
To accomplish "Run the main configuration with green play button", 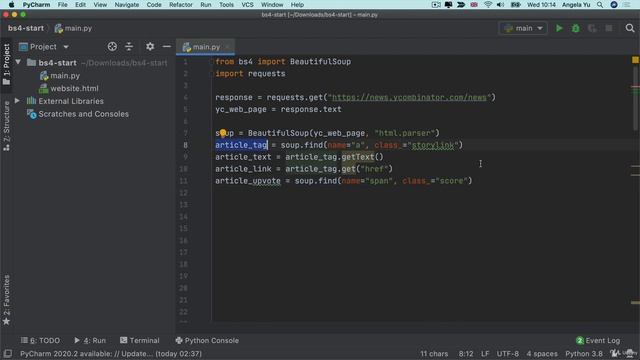I will 559,28.
